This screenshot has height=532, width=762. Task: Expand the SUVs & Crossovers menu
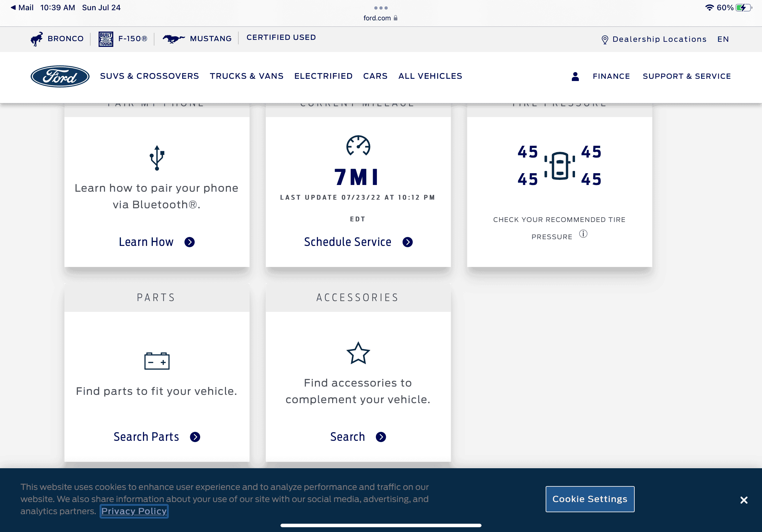(x=149, y=76)
